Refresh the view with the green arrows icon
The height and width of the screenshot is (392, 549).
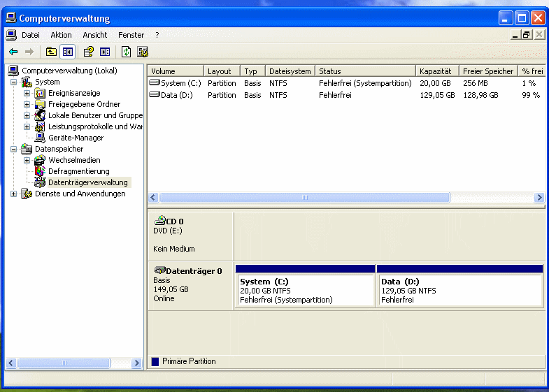coord(126,52)
